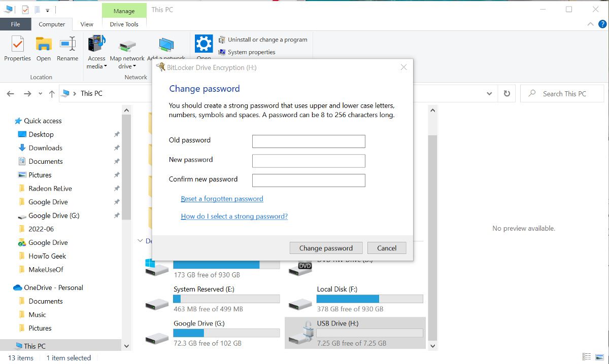The height and width of the screenshot is (364, 609).
Task: Click the Change password button
Action: click(x=326, y=248)
